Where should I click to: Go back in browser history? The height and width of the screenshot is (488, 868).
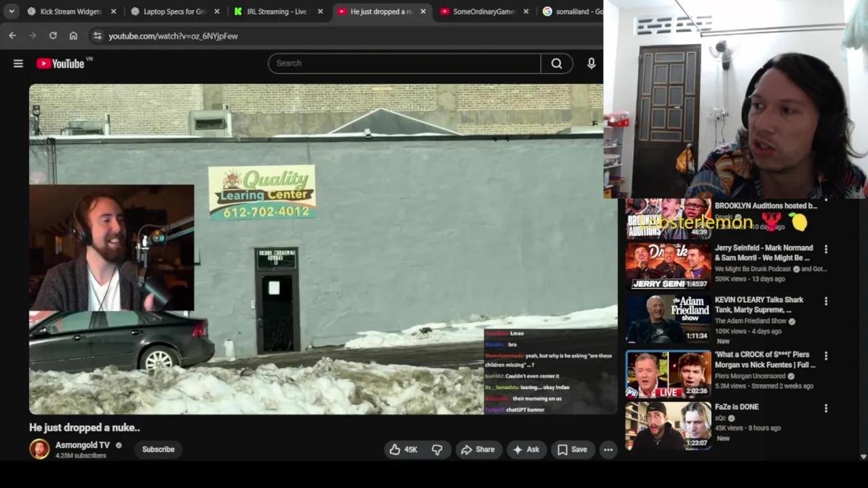coord(12,36)
